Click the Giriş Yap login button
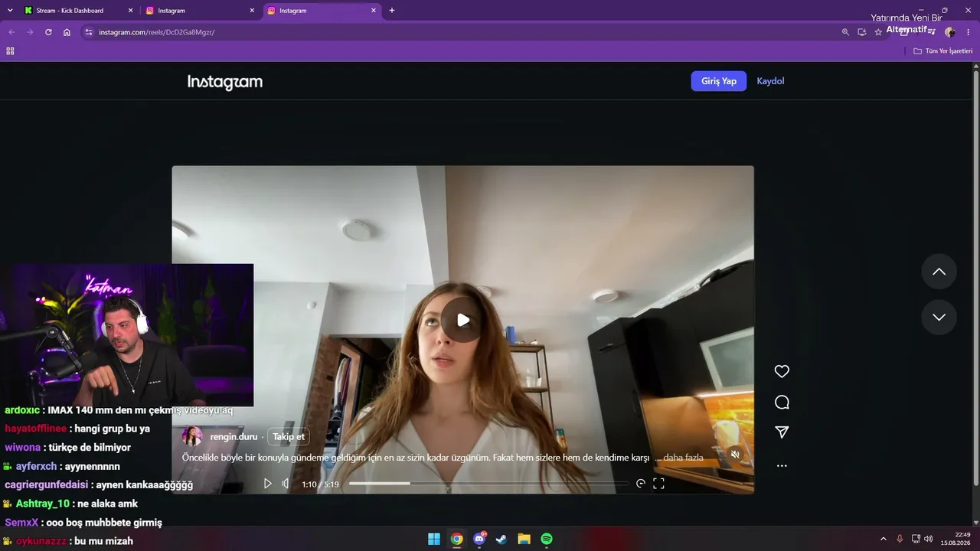Screen dimensions: 980x551 718,81
